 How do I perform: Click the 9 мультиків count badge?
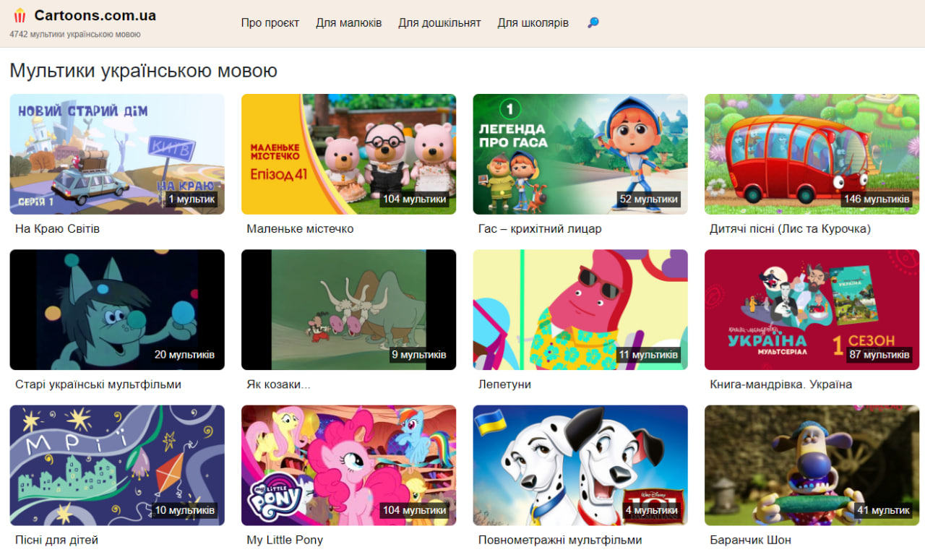pos(419,355)
